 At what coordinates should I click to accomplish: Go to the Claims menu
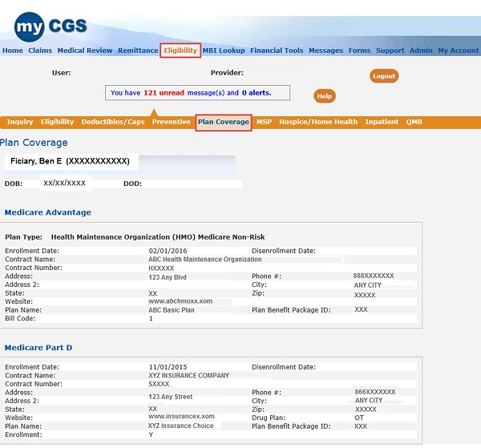[40, 50]
